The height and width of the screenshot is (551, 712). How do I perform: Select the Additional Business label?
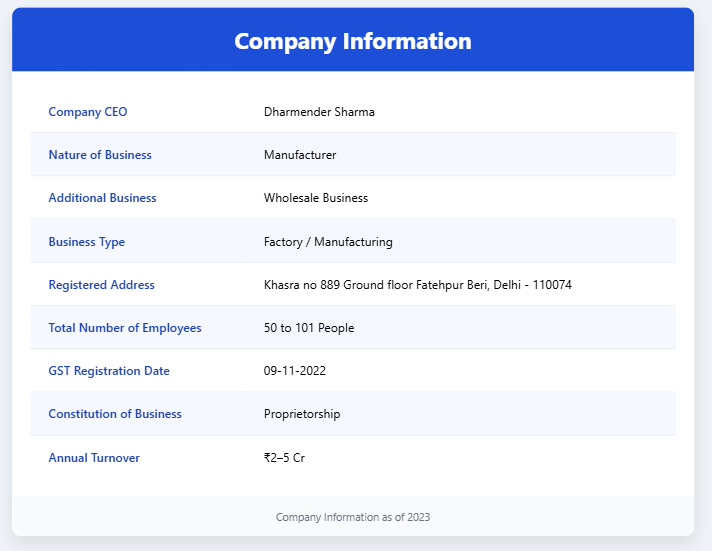[102, 198]
